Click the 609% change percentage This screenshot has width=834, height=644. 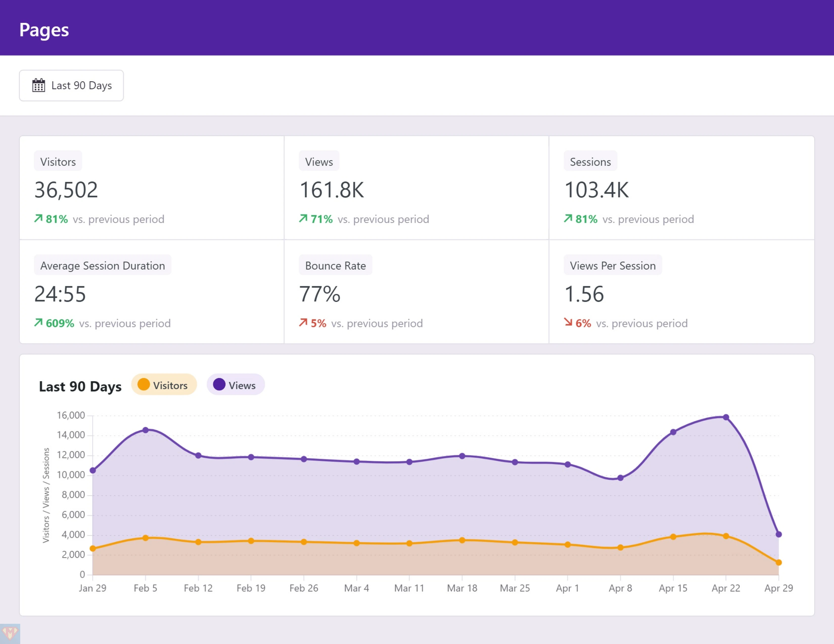coord(60,323)
